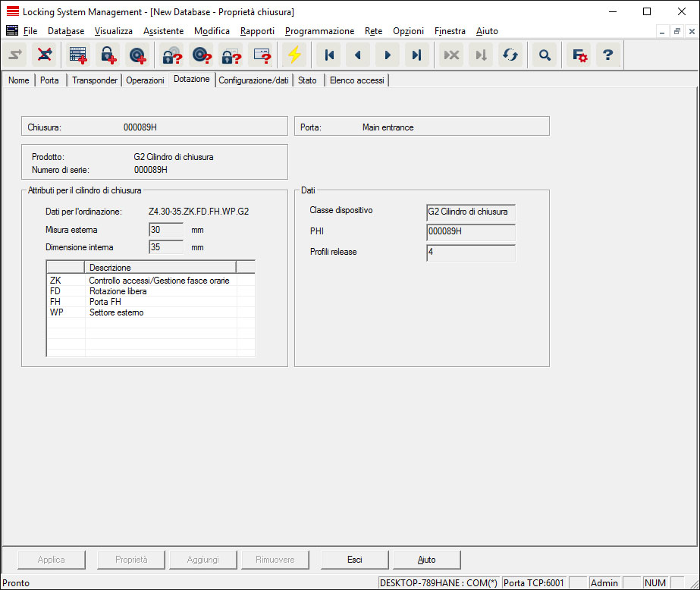Image resolution: width=700 pixels, height=590 pixels.
Task: Go to next record arrow
Action: pos(388,55)
